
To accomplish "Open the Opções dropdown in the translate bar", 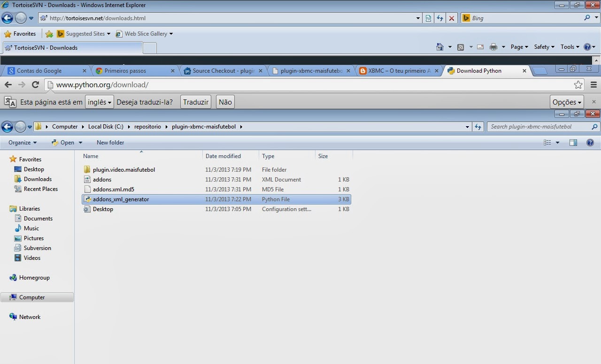I will point(566,101).
